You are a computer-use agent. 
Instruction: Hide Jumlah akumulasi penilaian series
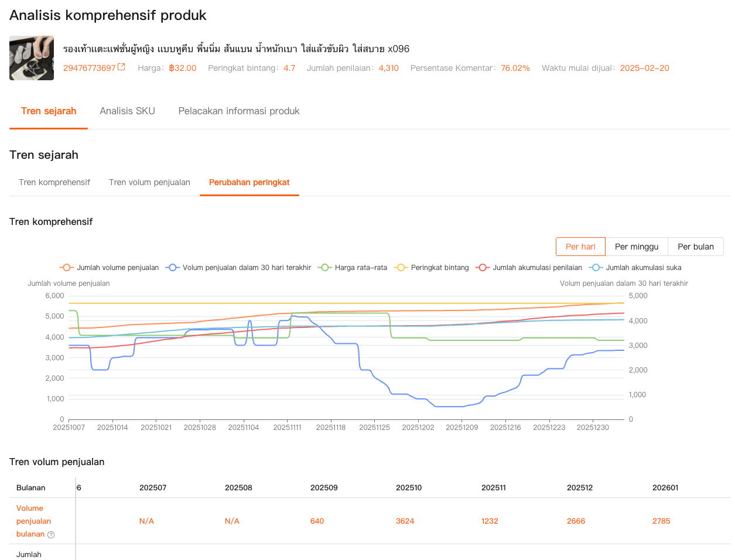coord(530,268)
